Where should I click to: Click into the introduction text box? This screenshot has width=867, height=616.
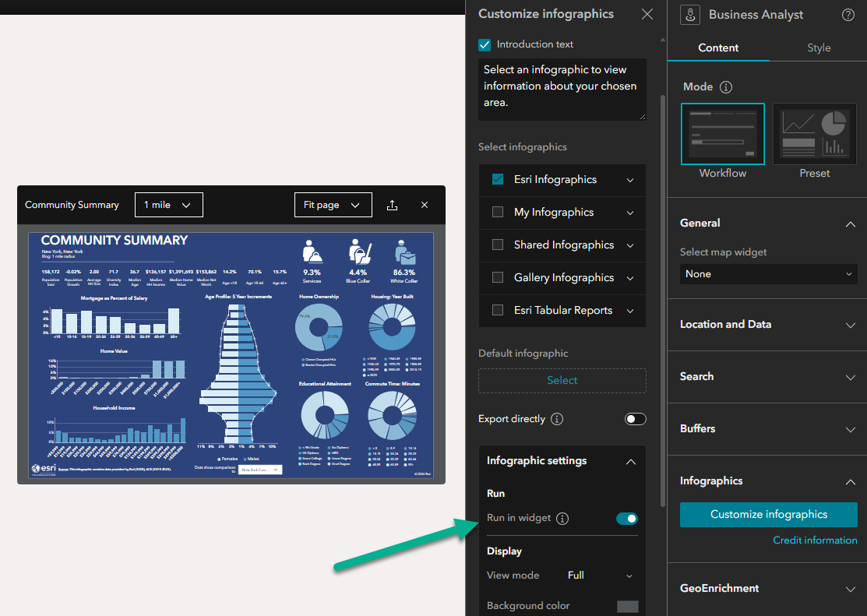coord(562,89)
